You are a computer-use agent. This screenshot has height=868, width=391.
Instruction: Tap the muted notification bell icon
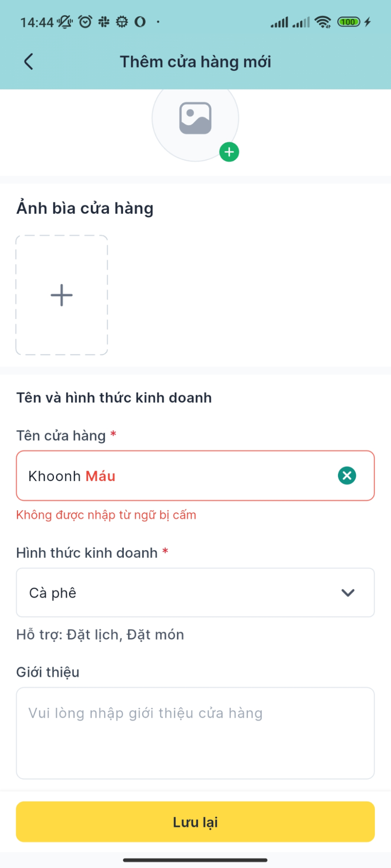pyautogui.click(x=65, y=22)
